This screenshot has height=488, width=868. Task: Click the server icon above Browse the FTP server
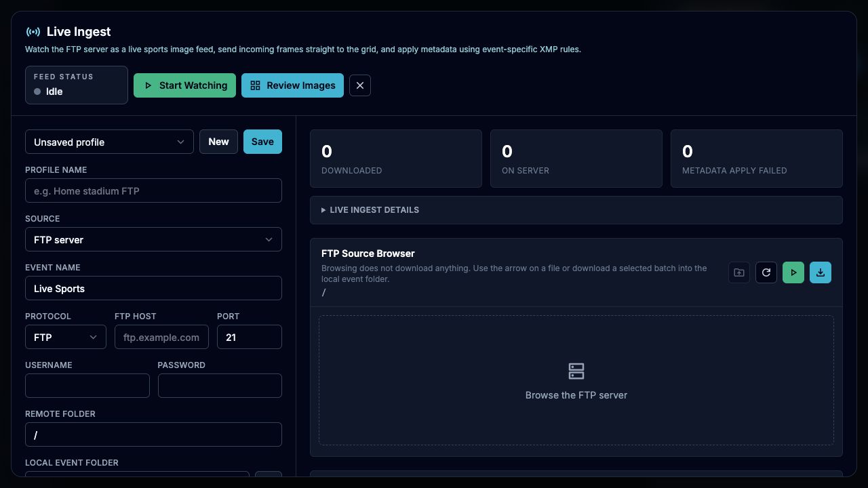(576, 371)
